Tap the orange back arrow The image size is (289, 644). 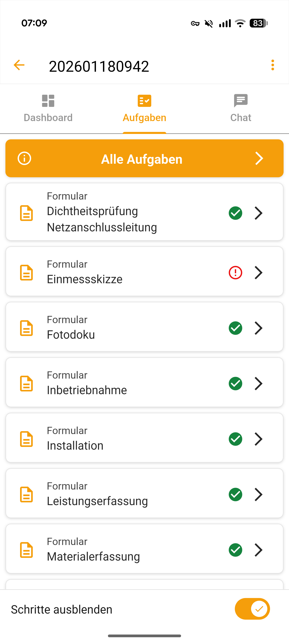point(19,65)
